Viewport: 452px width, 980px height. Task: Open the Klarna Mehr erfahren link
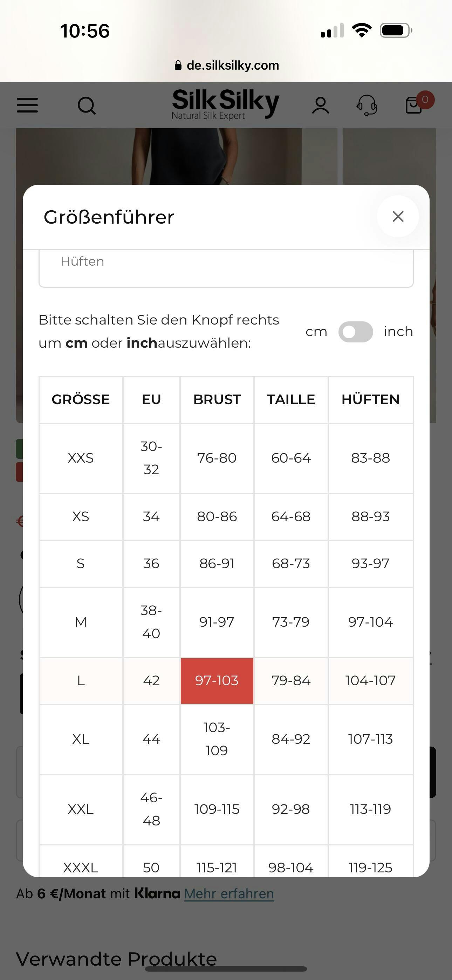(x=229, y=894)
